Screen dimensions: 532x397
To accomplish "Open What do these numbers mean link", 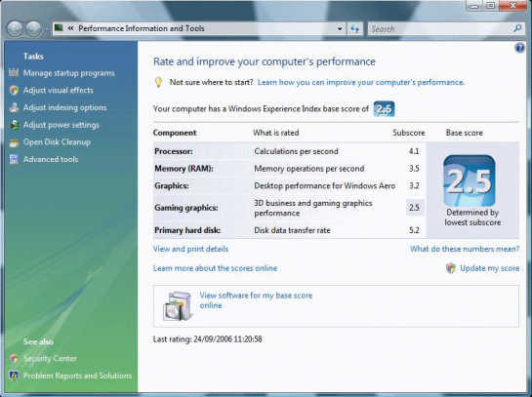I will coord(465,249).
